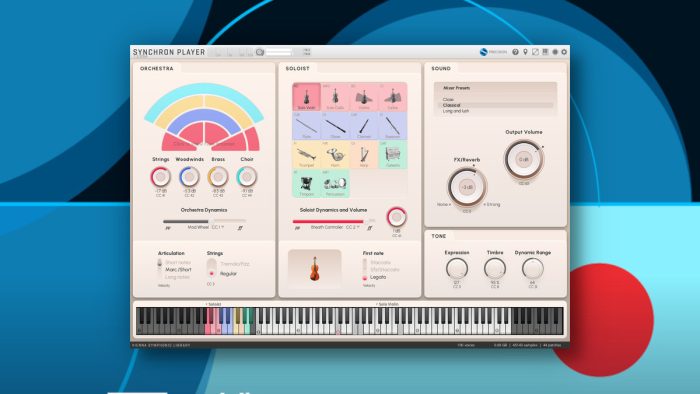Click the Brass volume knob
The image size is (700, 394).
tap(218, 177)
